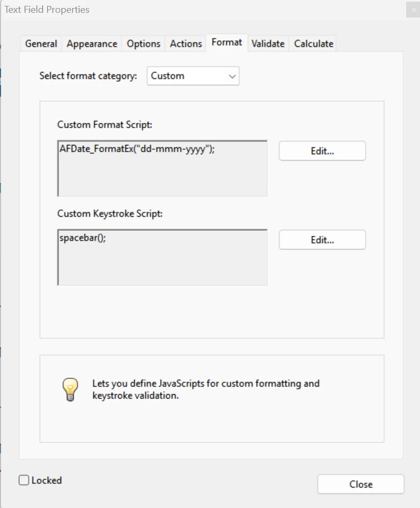Switch to the General tab

pos(41,44)
